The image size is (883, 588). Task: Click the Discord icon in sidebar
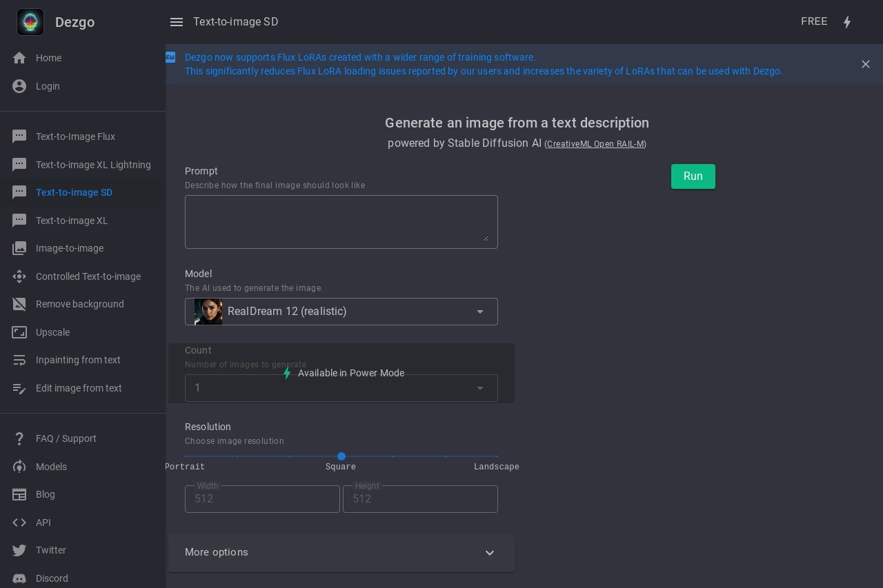pos(19,578)
